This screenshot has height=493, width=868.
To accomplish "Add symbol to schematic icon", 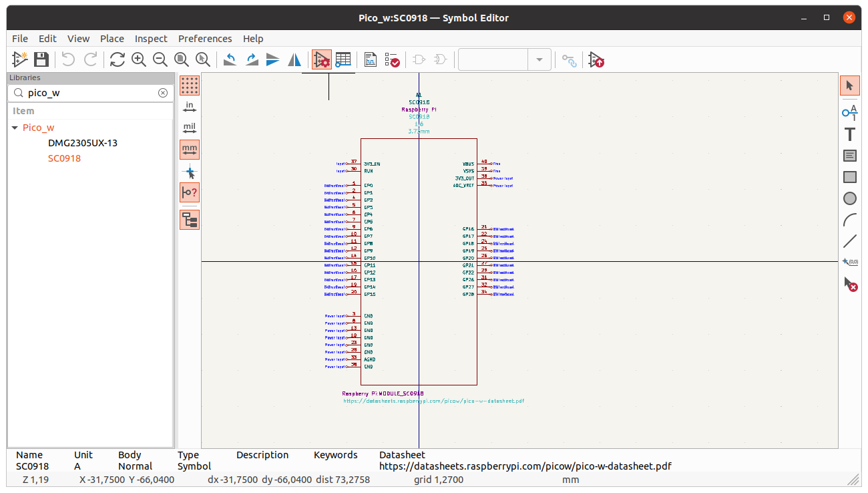I will [x=596, y=59].
